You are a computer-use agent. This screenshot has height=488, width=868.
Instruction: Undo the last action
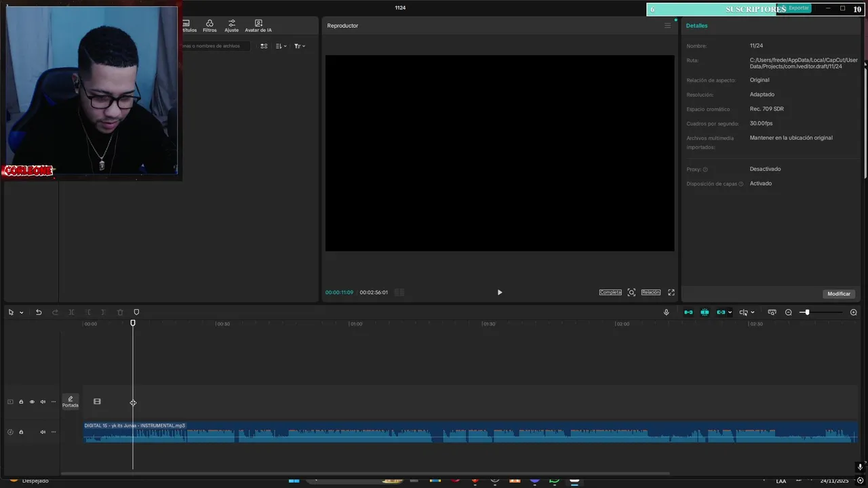(x=39, y=312)
